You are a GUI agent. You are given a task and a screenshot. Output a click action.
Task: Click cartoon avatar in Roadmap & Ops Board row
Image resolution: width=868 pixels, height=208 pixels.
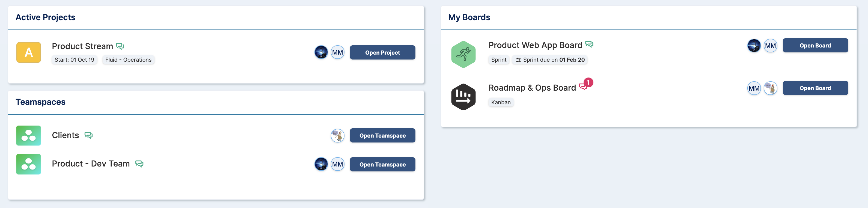[x=770, y=88]
